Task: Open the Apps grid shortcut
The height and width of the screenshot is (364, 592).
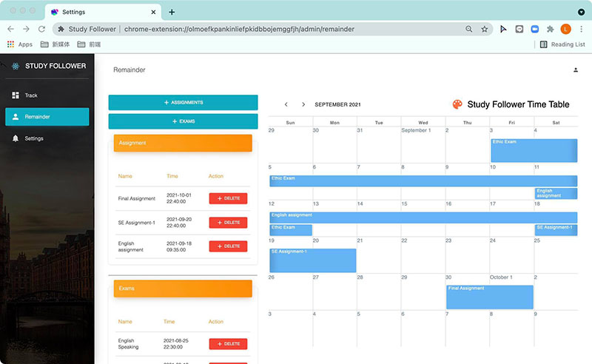Action: pos(20,44)
